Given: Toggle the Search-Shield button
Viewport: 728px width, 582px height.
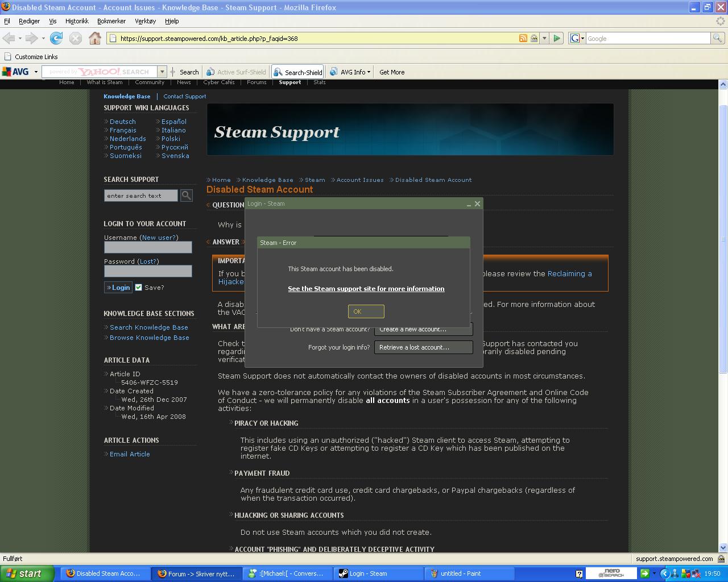Looking at the screenshot, I should click(298, 72).
